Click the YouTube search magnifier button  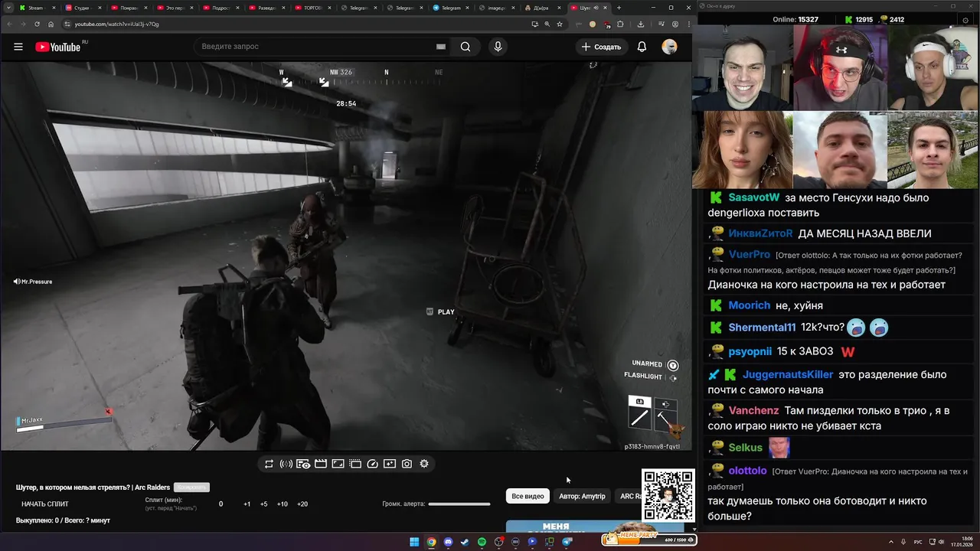[465, 47]
